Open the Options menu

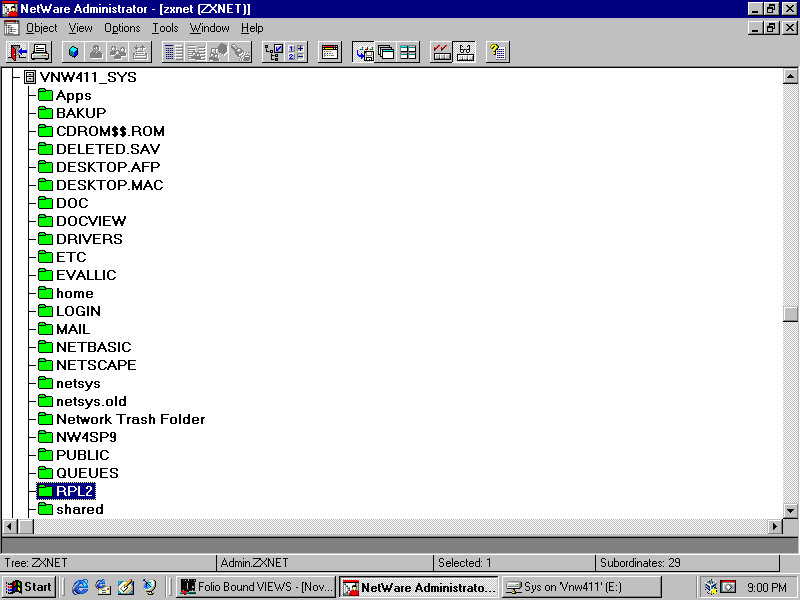122,28
